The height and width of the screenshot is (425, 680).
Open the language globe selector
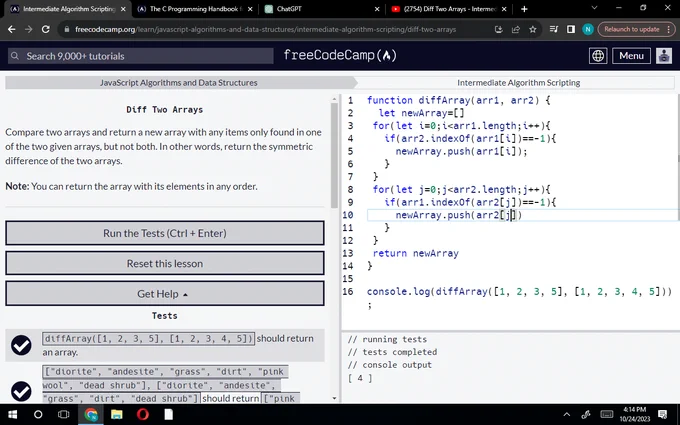coord(598,56)
